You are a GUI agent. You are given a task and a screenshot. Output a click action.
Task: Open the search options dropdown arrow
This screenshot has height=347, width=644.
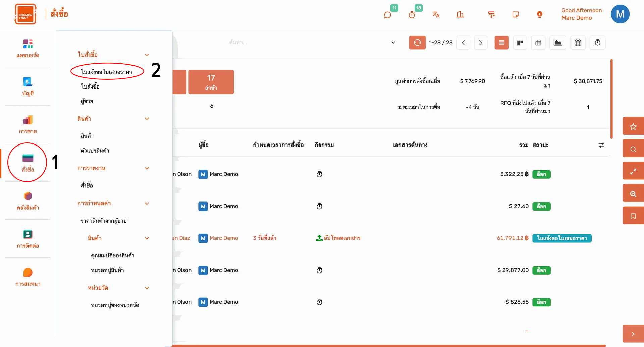pyautogui.click(x=393, y=43)
